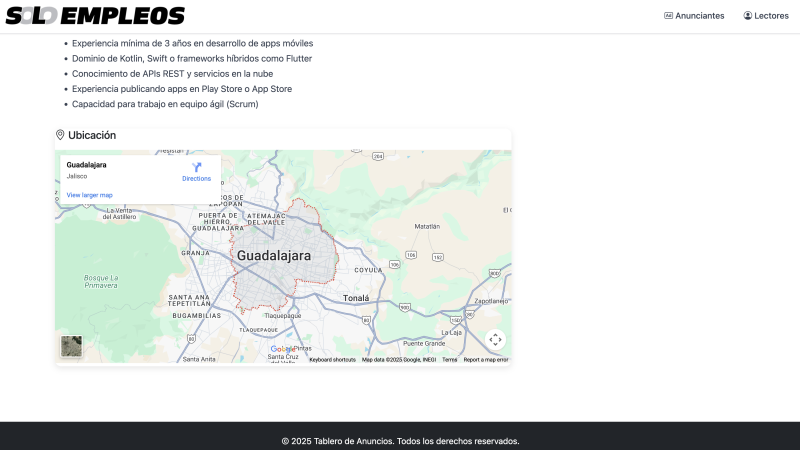Open Keyboard shortcuts on map
The height and width of the screenshot is (450, 800).
click(x=332, y=360)
